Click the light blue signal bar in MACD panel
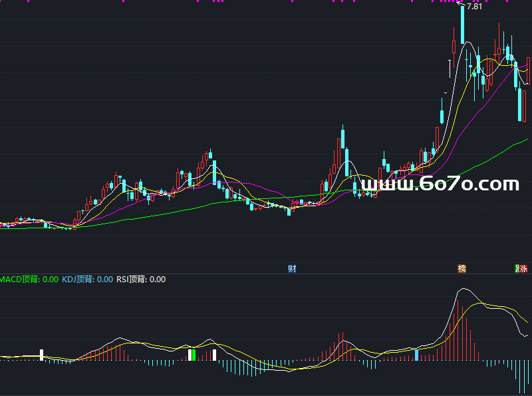The height and width of the screenshot is (396, 532). point(417,355)
